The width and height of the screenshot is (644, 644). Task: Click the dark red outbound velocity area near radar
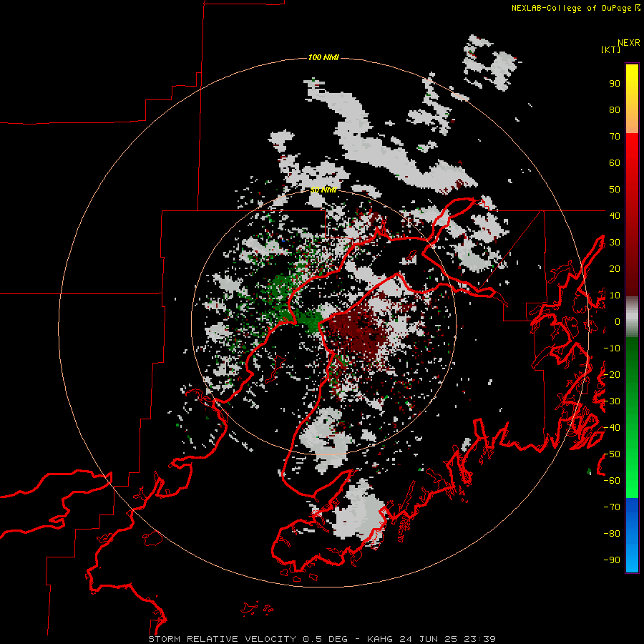click(x=357, y=333)
